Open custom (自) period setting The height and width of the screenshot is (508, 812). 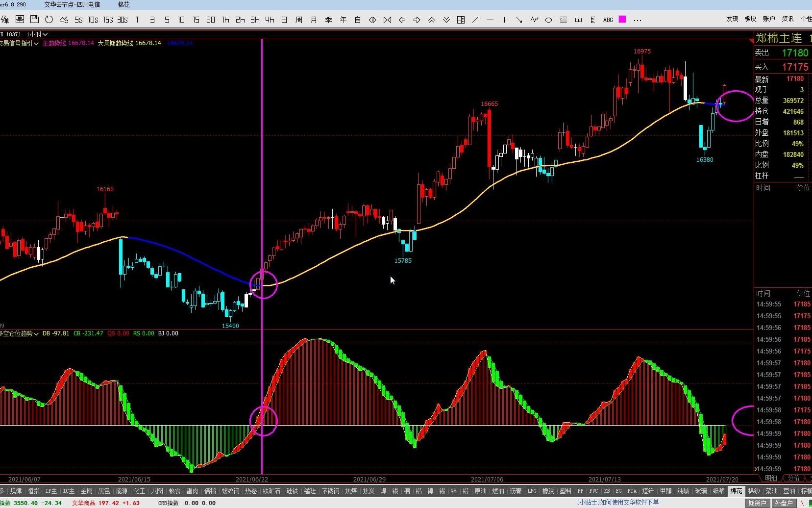coord(358,20)
